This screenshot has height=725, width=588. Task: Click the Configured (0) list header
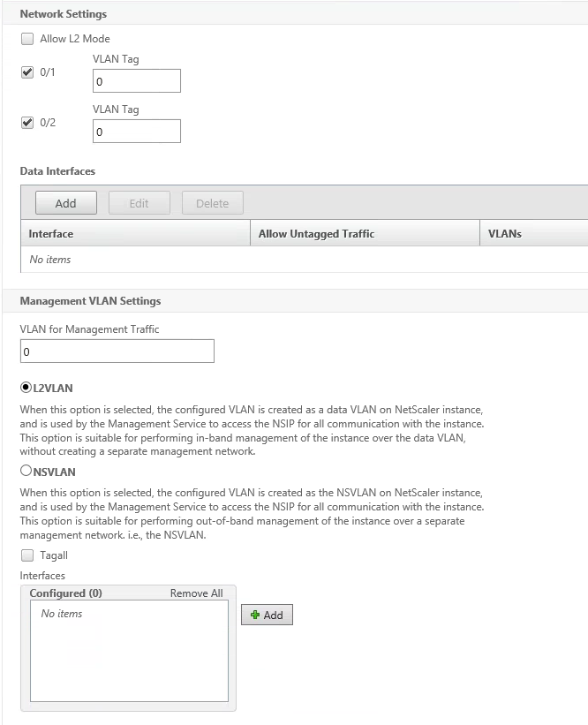(66, 593)
